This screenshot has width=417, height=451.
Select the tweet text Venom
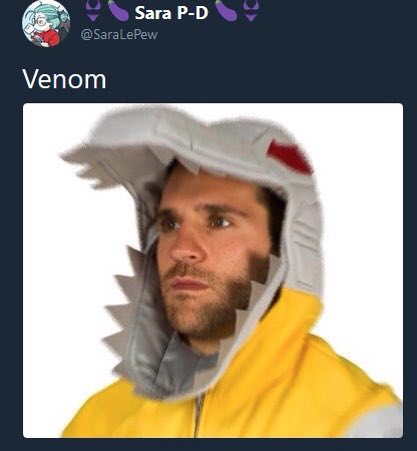[x=64, y=79]
